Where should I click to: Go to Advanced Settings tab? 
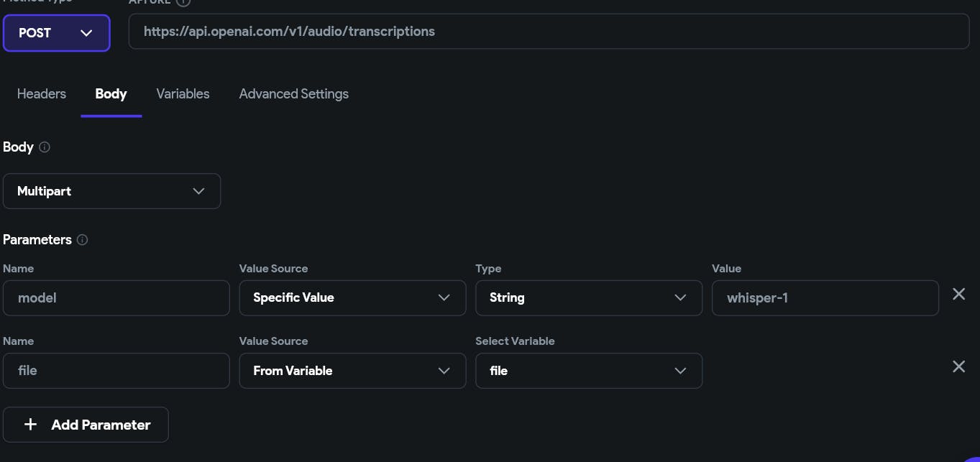pyautogui.click(x=293, y=94)
